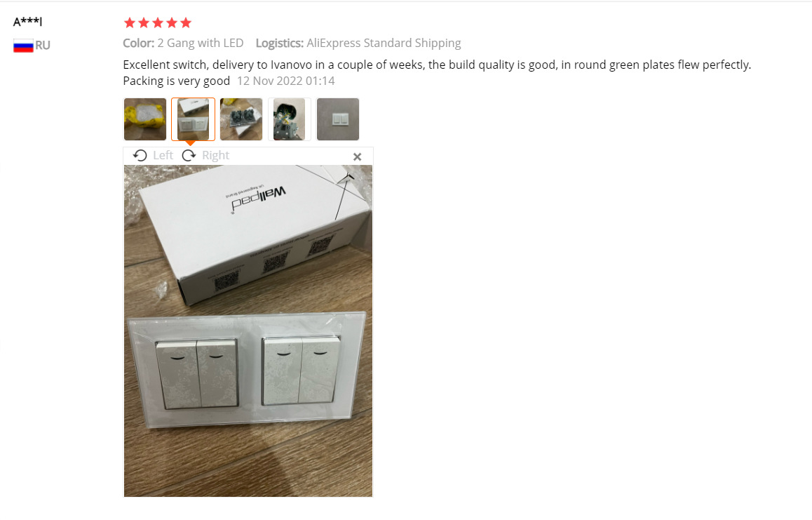Click the enlarged Wallpad switch photo
Screen dimensions: 812x520
(x=248, y=331)
